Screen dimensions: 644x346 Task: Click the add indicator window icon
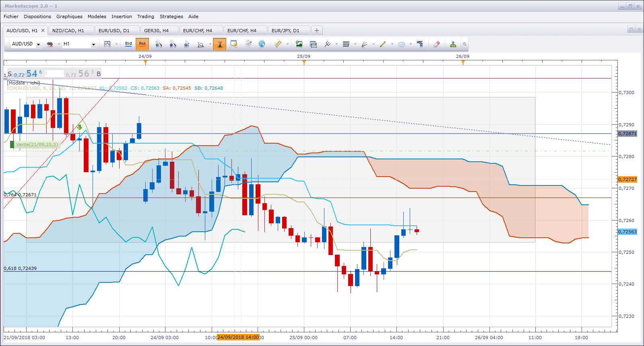[313, 44]
